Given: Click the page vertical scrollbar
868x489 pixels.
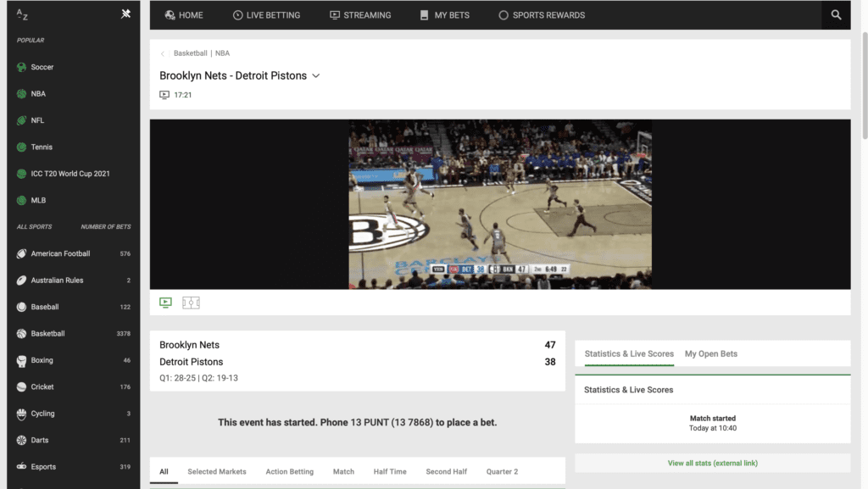Looking at the screenshot, I should click(863, 85).
